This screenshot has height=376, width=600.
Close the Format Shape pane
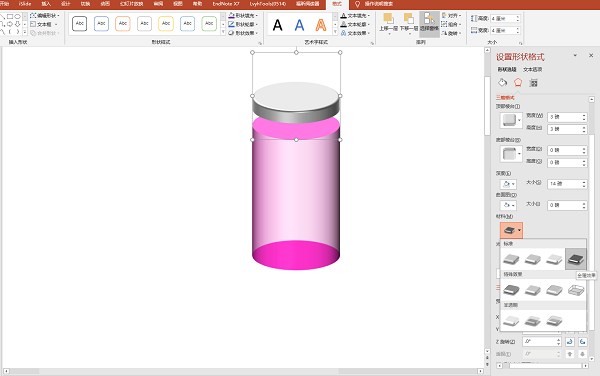pos(591,55)
